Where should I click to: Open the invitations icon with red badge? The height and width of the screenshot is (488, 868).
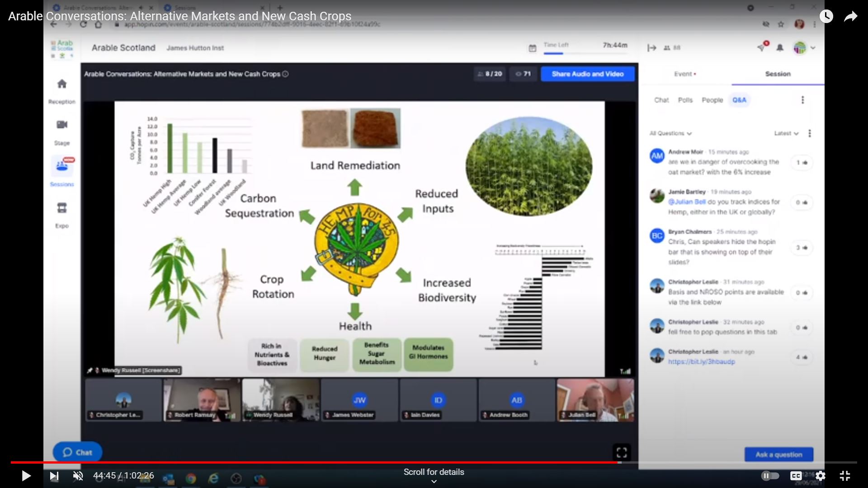[762, 47]
